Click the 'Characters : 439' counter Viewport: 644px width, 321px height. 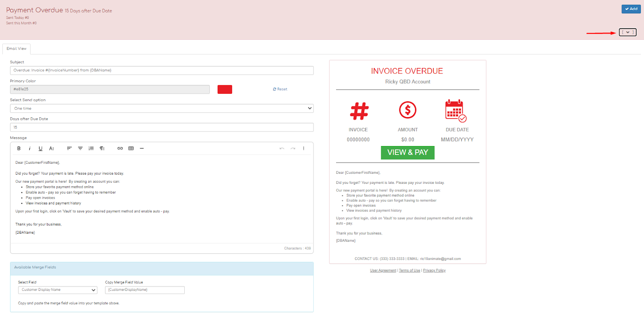(x=297, y=248)
